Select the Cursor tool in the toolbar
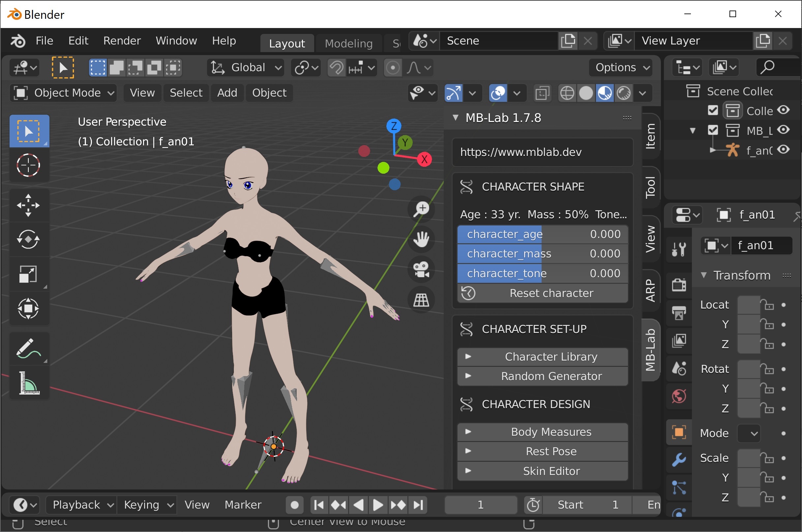Screen dimensions: 802x532 coord(28,165)
